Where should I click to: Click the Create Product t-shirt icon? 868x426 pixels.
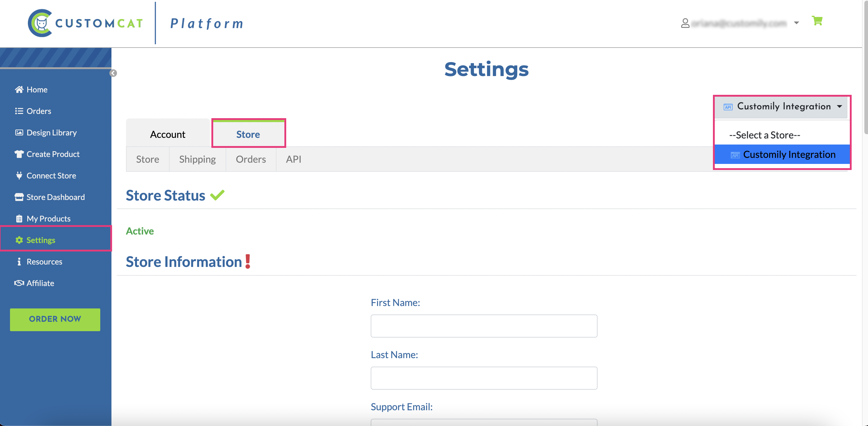pos(19,154)
